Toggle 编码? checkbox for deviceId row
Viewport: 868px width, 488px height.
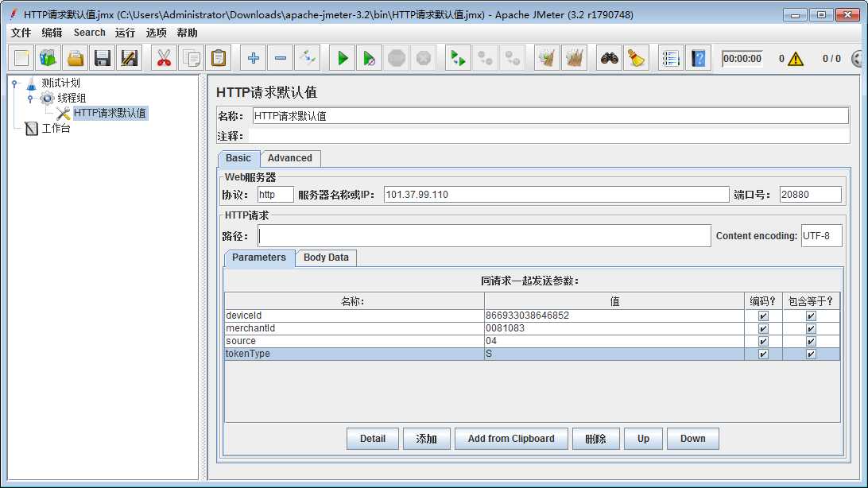pos(763,316)
